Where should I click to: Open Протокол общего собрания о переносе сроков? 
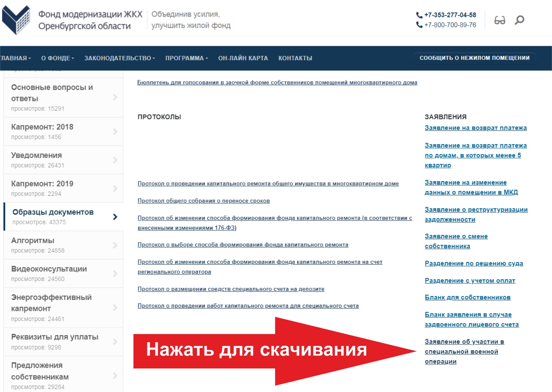click(204, 201)
